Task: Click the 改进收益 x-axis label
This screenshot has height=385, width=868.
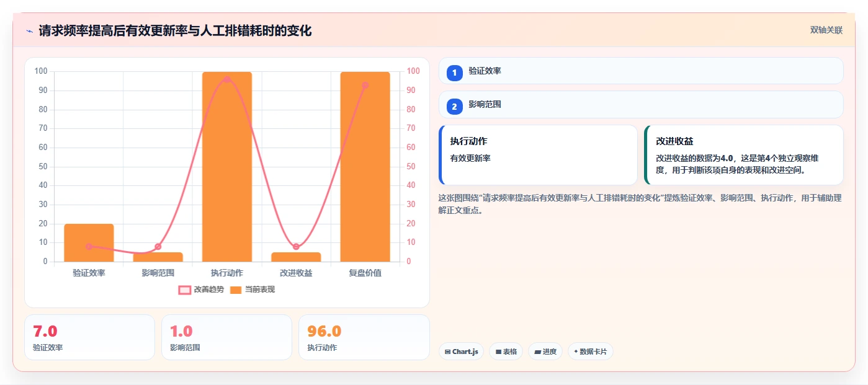Action: coord(296,273)
